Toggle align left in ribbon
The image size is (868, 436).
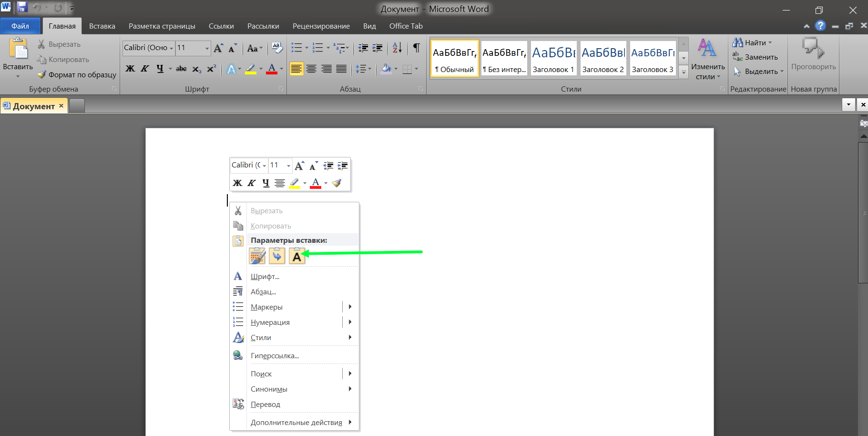[x=296, y=69]
